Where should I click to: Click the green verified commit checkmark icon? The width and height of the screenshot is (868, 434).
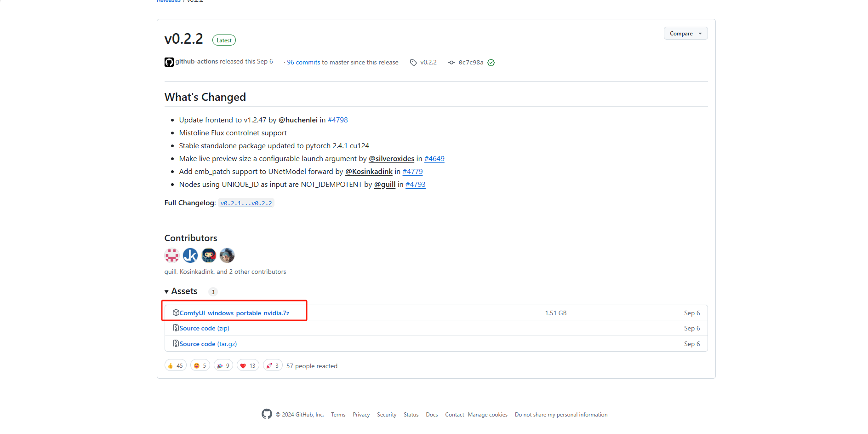click(491, 63)
